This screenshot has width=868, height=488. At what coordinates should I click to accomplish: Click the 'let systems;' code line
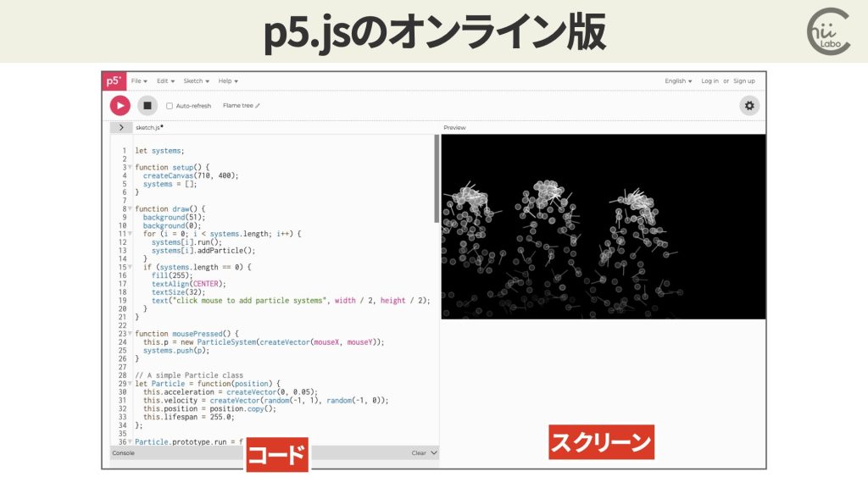click(x=159, y=151)
